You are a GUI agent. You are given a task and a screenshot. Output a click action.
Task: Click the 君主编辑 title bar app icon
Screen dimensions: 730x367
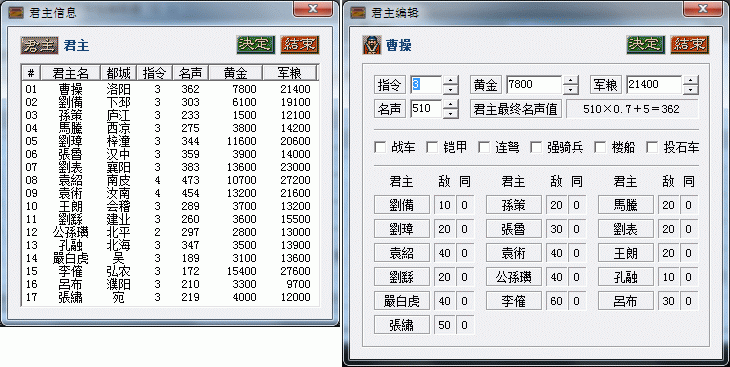pyautogui.click(x=358, y=13)
